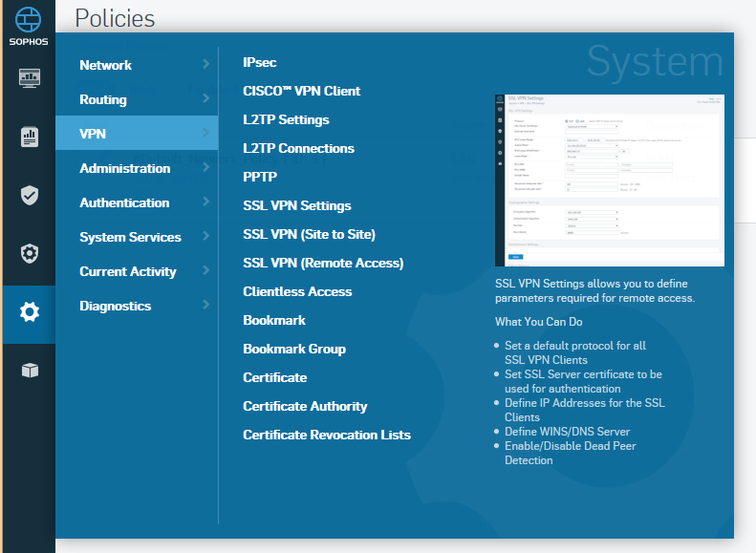Expand the Diagnostics submenu arrow
756x553 pixels.
point(206,305)
